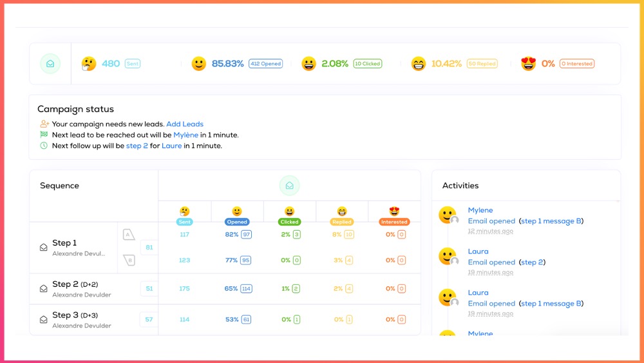Follow the step 2 link in campaign status
The width and height of the screenshot is (644, 363).
[x=137, y=146]
